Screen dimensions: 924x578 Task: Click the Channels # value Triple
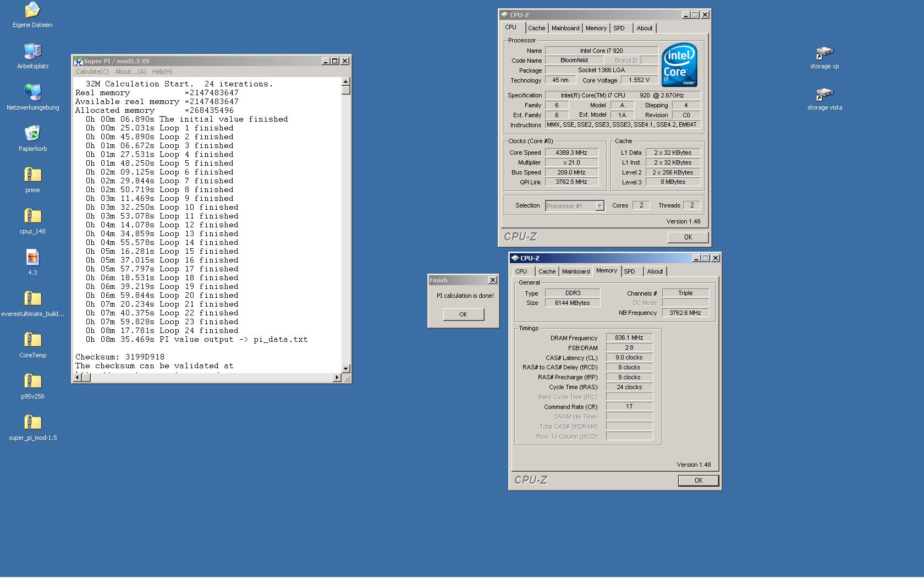point(685,293)
